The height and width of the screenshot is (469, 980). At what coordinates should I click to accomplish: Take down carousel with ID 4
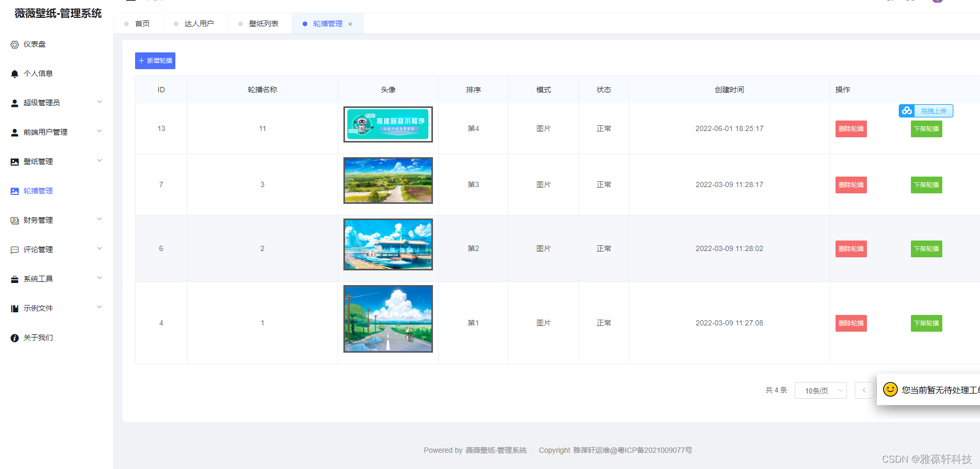926,323
